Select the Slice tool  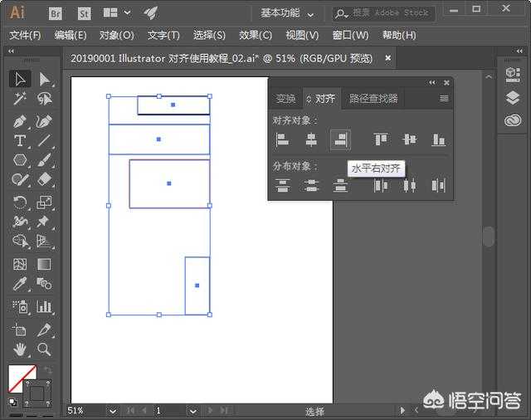pyautogui.click(x=44, y=330)
